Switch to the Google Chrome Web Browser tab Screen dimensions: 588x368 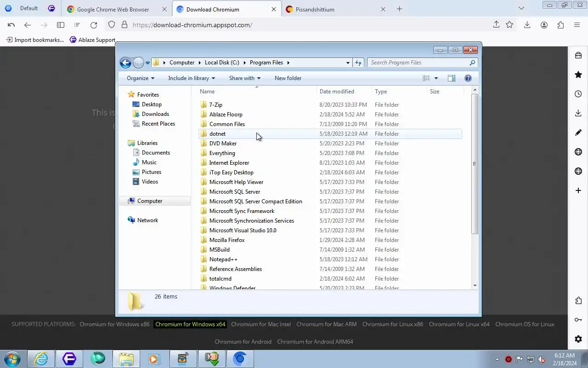117,9
